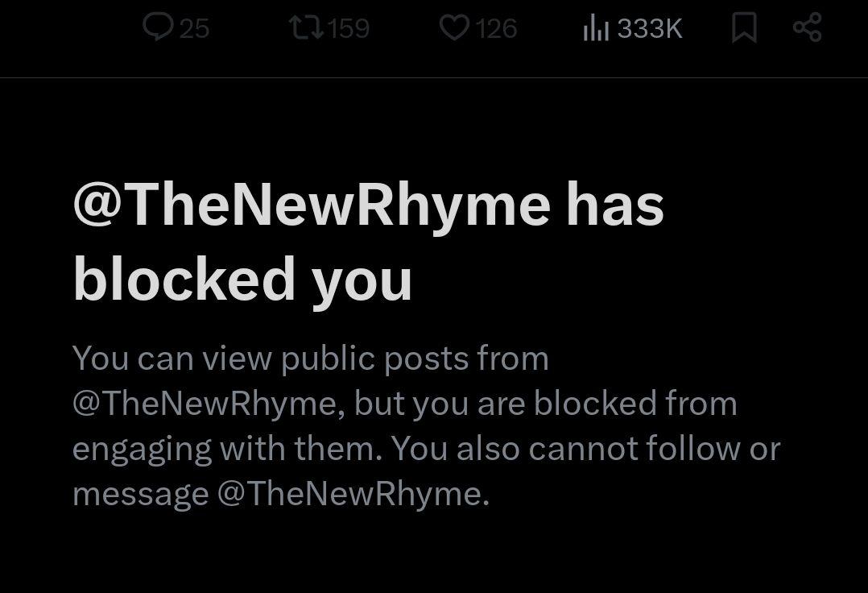Click the repost count 159

tap(349, 29)
